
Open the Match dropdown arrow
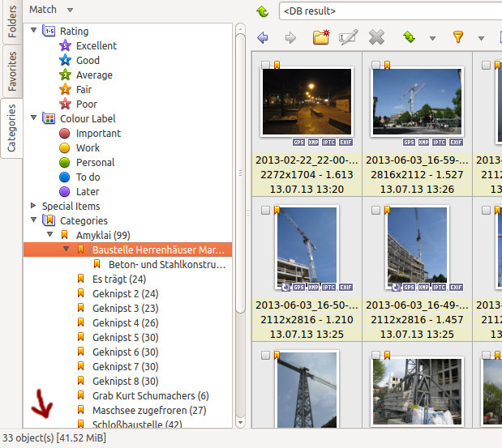tap(70, 11)
